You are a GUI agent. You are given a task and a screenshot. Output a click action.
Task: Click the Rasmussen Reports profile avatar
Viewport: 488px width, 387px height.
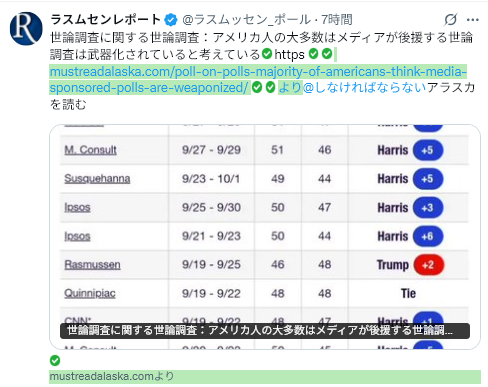(x=26, y=28)
